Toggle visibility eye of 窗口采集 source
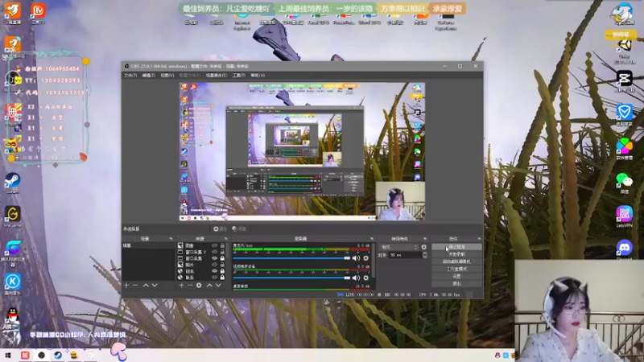Screen dimensions: 644x362 click(214, 258)
